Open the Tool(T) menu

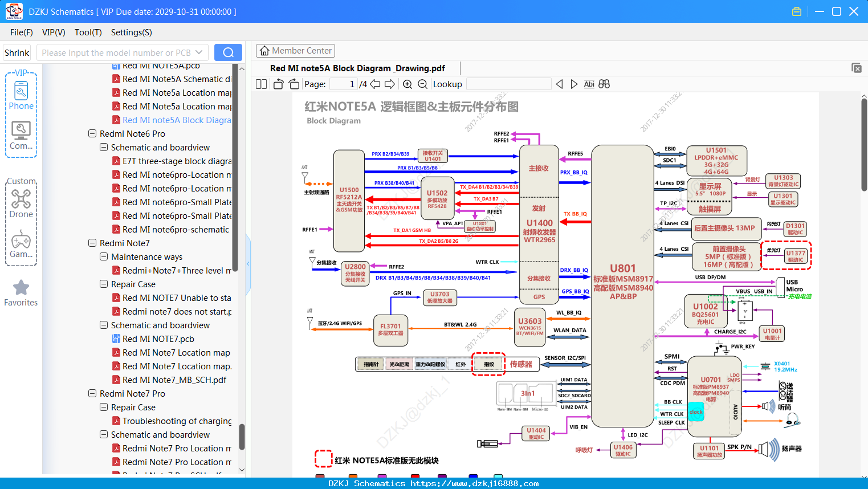(88, 32)
